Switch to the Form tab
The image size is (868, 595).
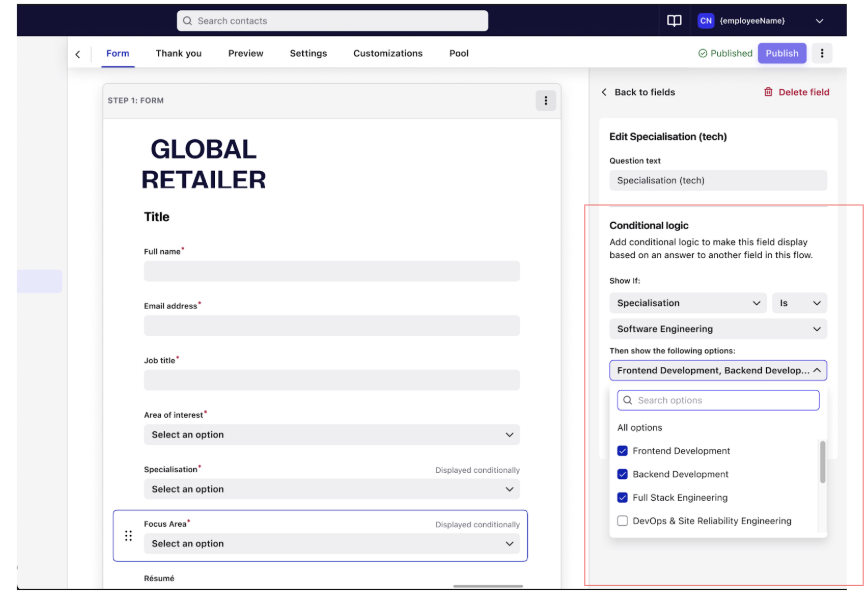pyautogui.click(x=118, y=54)
